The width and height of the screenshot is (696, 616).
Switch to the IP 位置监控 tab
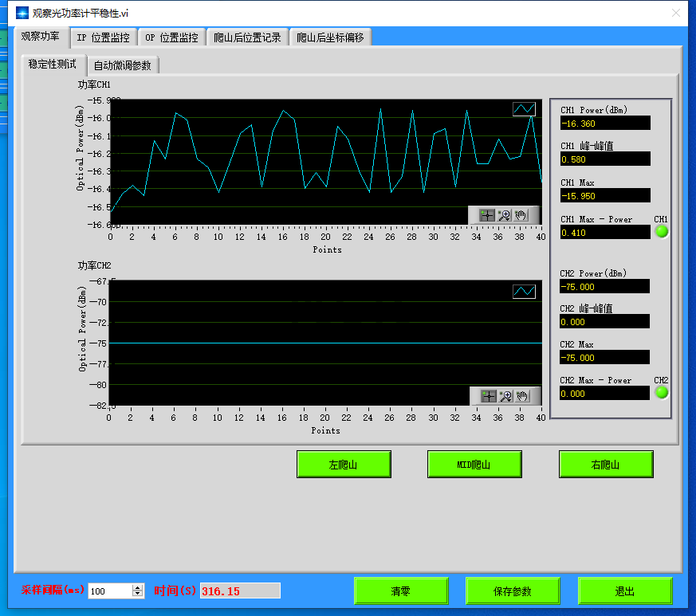[103, 37]
